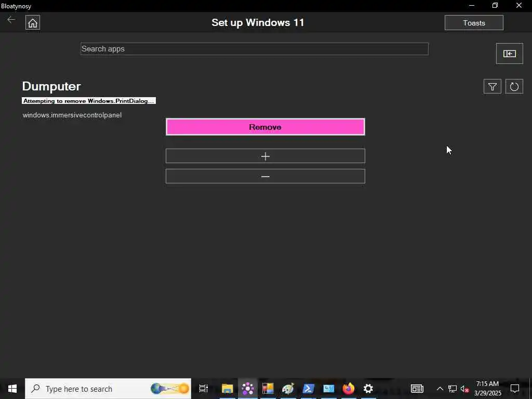Open Task View on the taskbar
The image size is (532, 399).
tap(203, 389)
